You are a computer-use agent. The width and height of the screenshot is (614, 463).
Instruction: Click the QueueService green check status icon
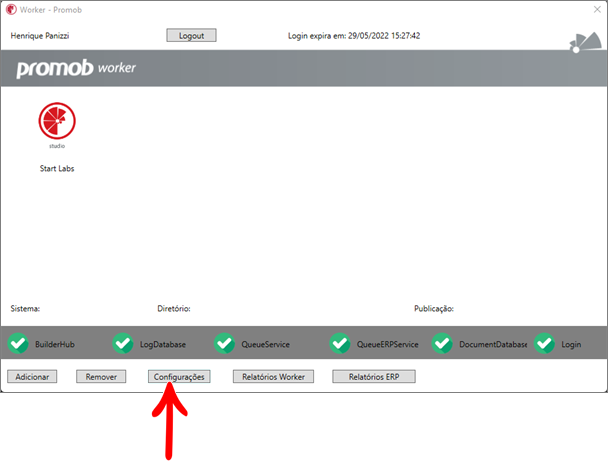(224, 343)
